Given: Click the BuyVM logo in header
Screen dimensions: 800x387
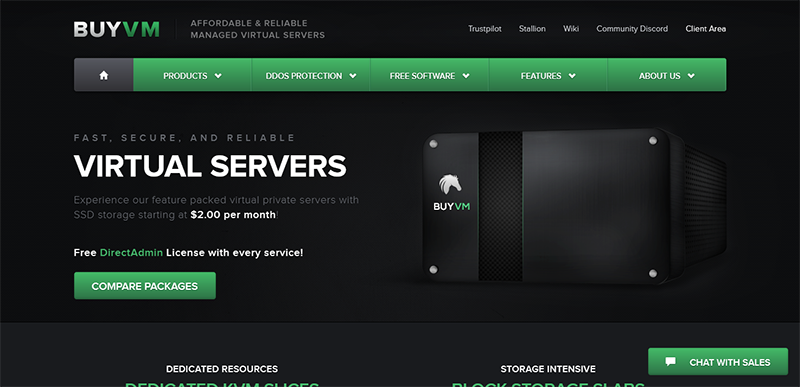Looking at the screenshot, I should tap(117, 29).
